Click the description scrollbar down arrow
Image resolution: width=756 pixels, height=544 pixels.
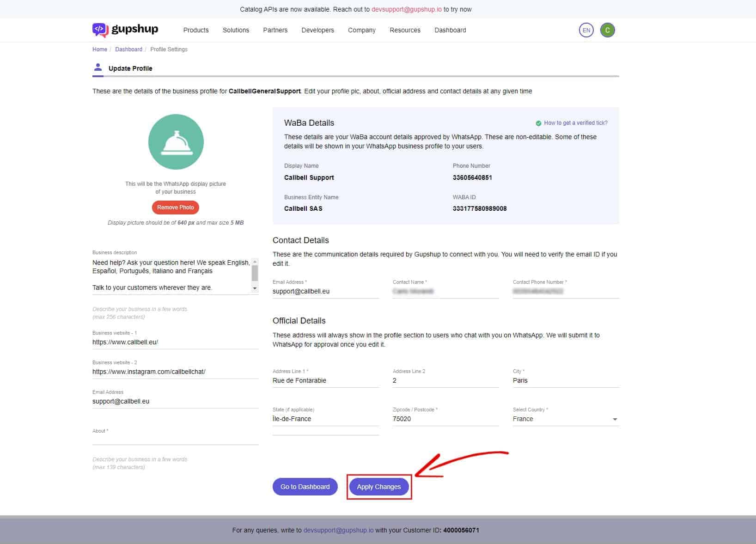(x=255, y=288)
